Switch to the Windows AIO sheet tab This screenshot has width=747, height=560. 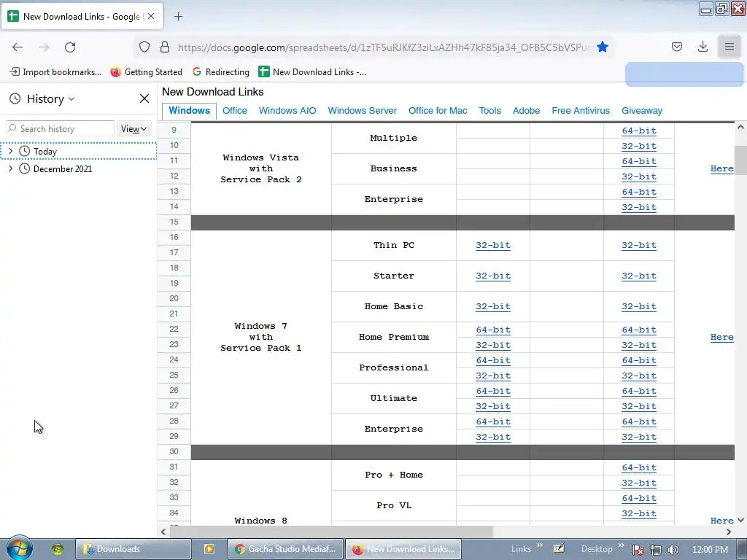point(287,111)
